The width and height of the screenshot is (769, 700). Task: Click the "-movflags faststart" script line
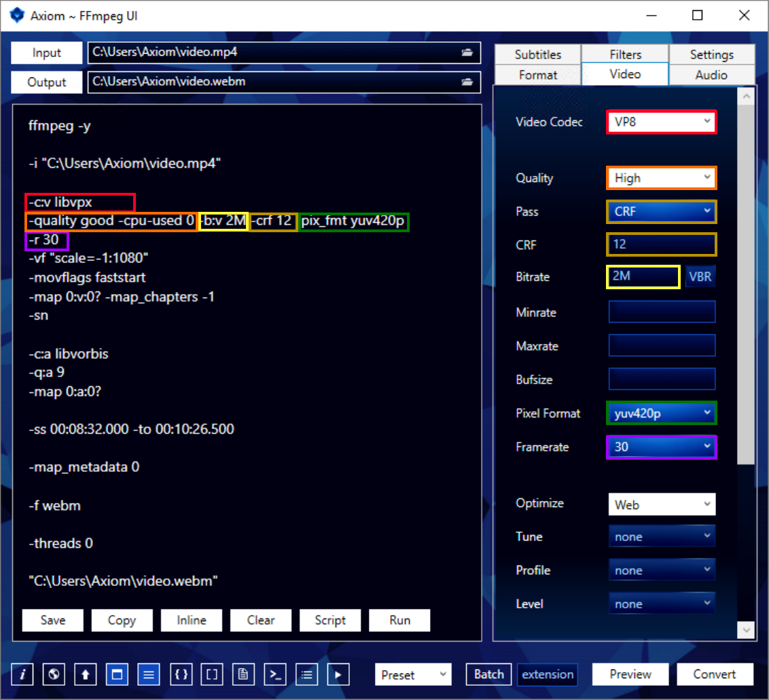point(88,278)
